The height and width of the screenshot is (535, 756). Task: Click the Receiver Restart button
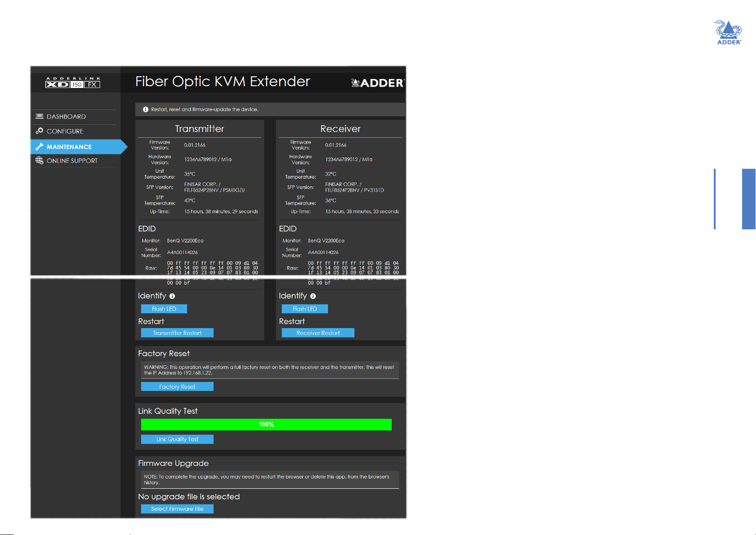click(x=318, y=333)
